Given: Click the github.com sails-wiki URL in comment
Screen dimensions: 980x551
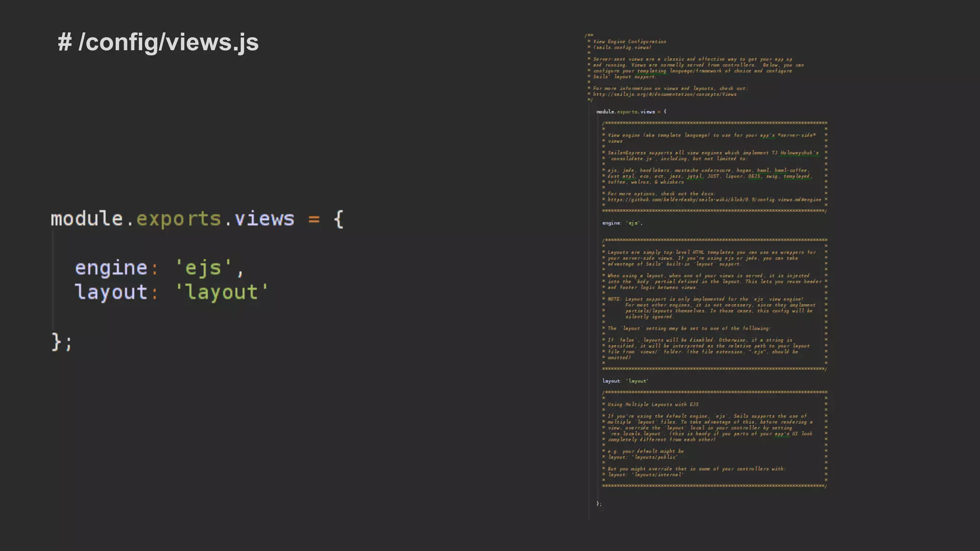Looking at the screenshot, I should [x=714, y=200].
